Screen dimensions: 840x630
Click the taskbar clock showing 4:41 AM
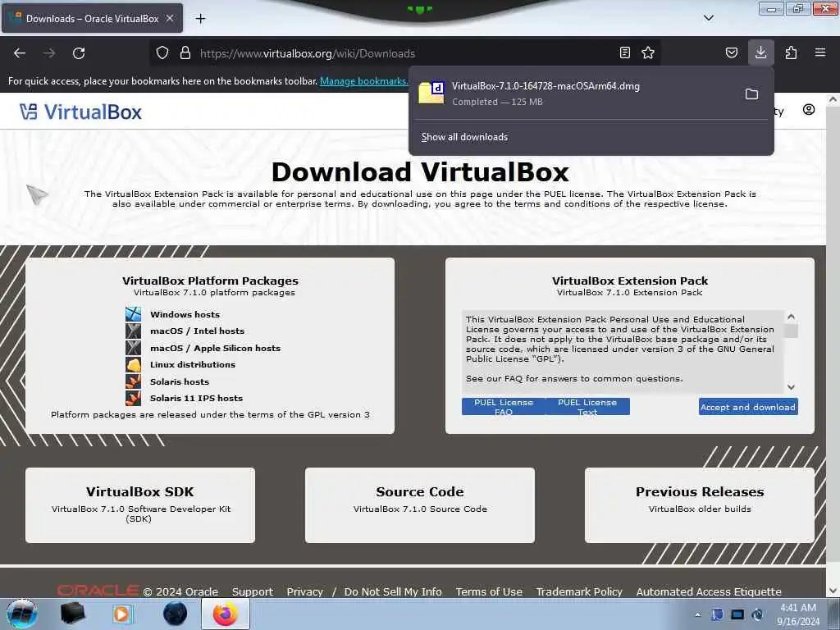point(797,614)
